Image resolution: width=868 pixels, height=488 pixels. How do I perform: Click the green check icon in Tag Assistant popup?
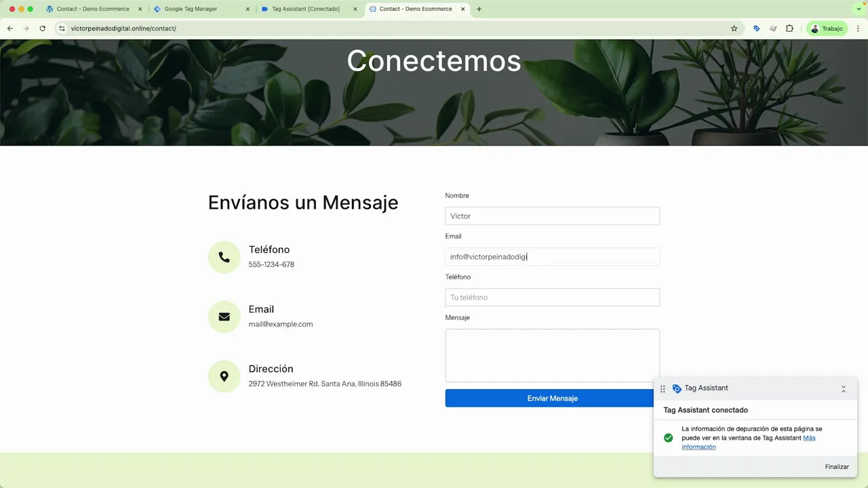[x=668, y=438]
